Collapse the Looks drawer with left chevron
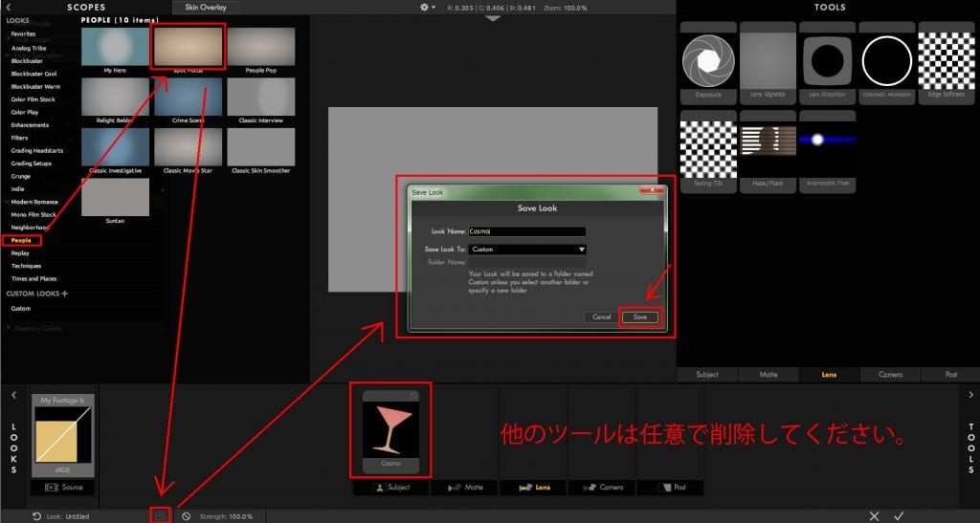This screenshot has height=523, width=980. coord(13,394)
